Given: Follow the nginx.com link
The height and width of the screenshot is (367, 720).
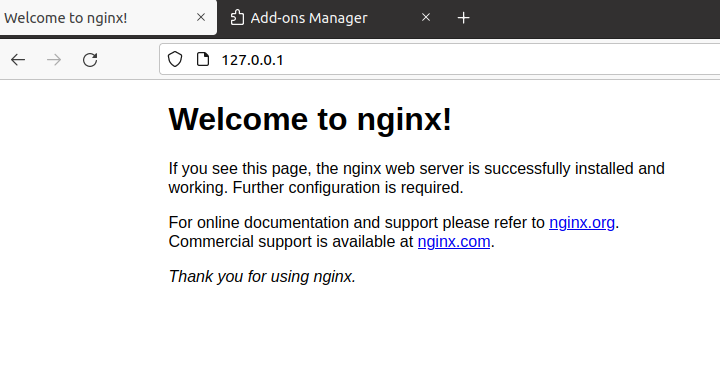Looking at the screenshot, I should [x=454, y=242].
